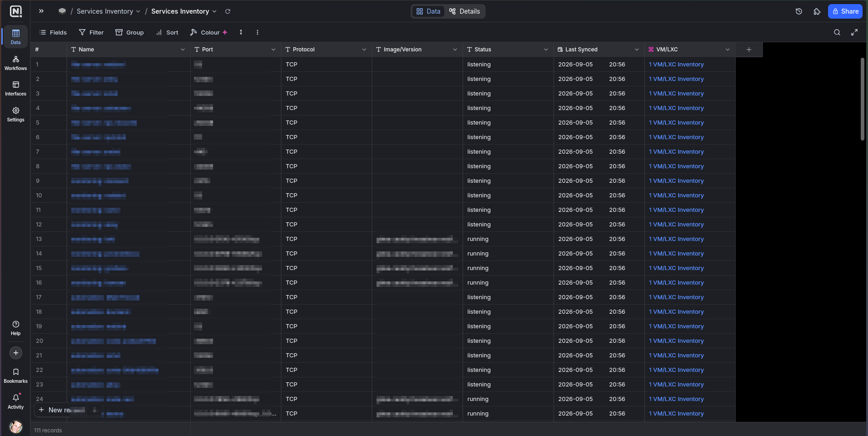Open Bookmarks in the sidebar
868x436 pixels.
(x=16, y=376)
